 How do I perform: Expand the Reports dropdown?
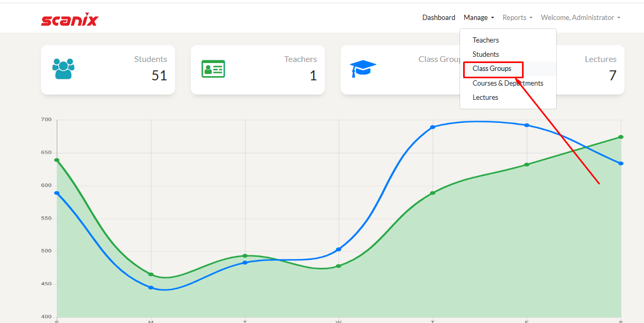pos(517,18)
